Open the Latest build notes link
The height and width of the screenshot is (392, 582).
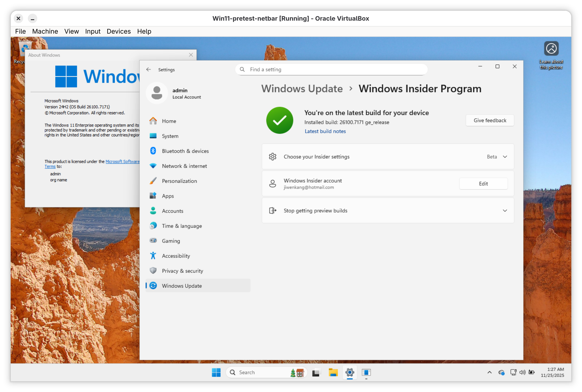coord(325,131)
